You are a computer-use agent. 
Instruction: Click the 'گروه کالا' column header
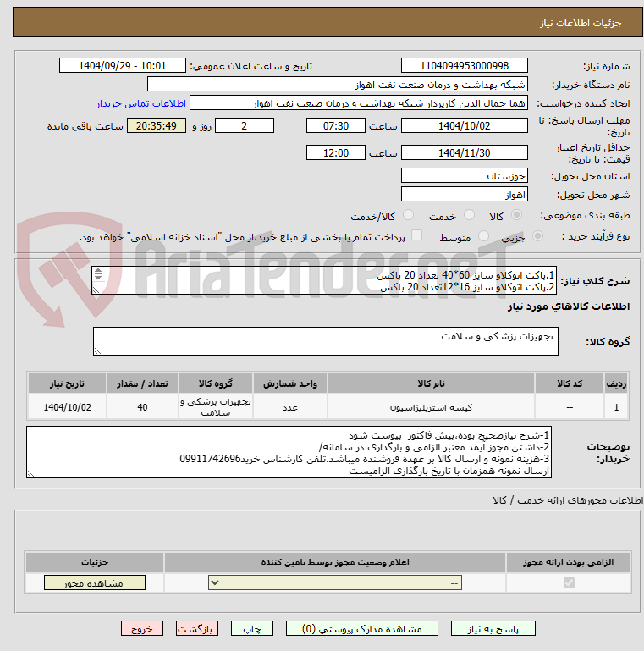[215, 383]
